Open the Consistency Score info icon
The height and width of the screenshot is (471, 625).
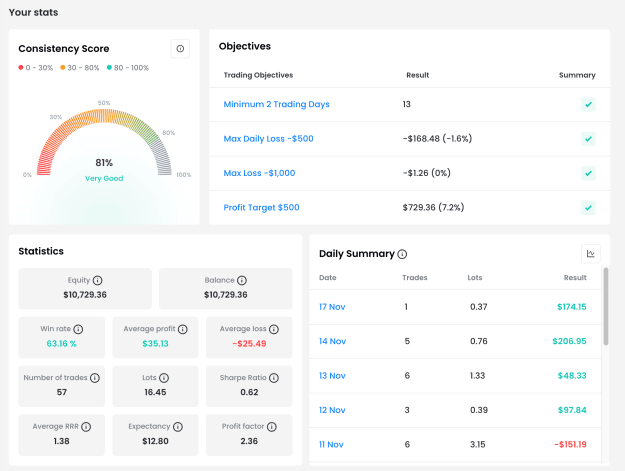click(180, 49)
